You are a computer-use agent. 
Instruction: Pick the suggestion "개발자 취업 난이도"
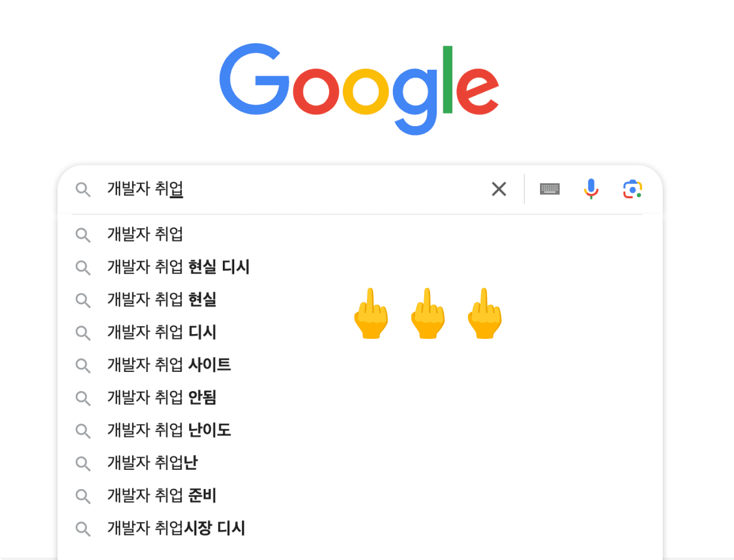(x=169, y=430)
